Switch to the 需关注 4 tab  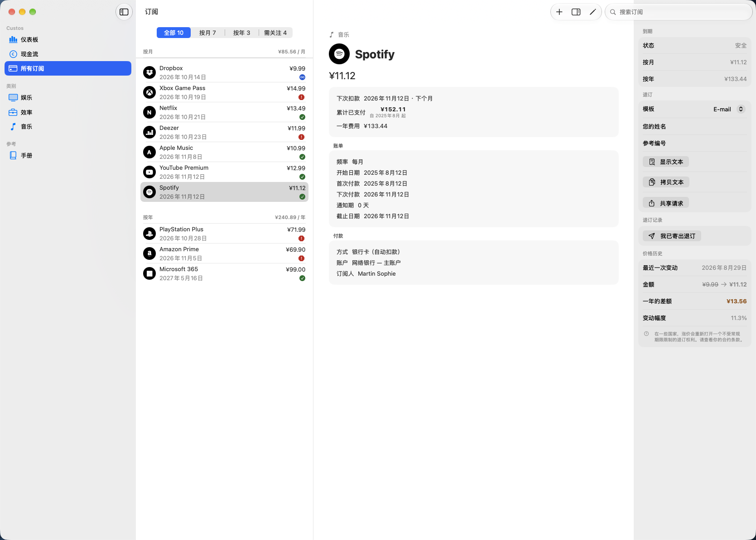275,33
